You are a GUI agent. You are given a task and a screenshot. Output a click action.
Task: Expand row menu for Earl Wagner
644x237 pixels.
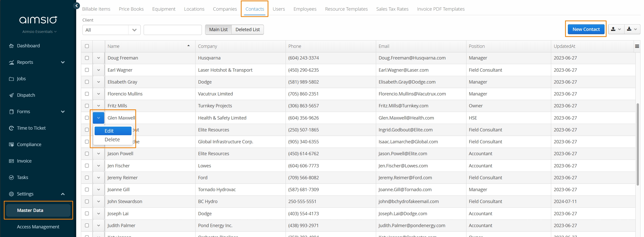click(x=99, y=70)
